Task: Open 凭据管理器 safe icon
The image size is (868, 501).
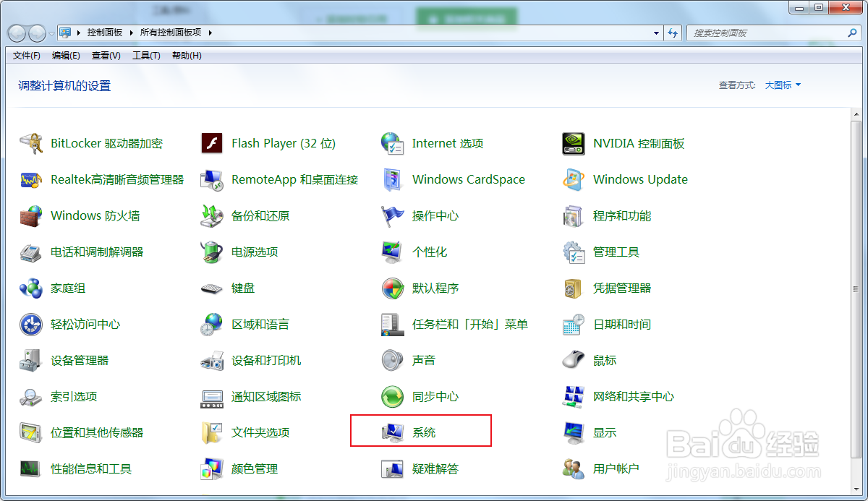Action: coord(574,288)
